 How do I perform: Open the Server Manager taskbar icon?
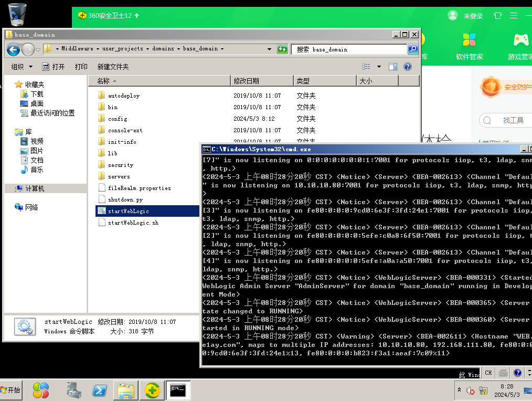(x=73, y=390)
